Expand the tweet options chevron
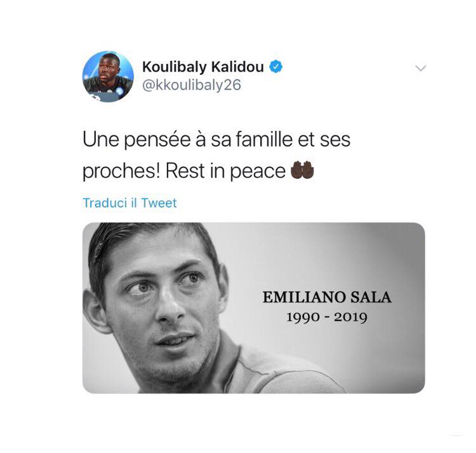 tap(420, 68)
